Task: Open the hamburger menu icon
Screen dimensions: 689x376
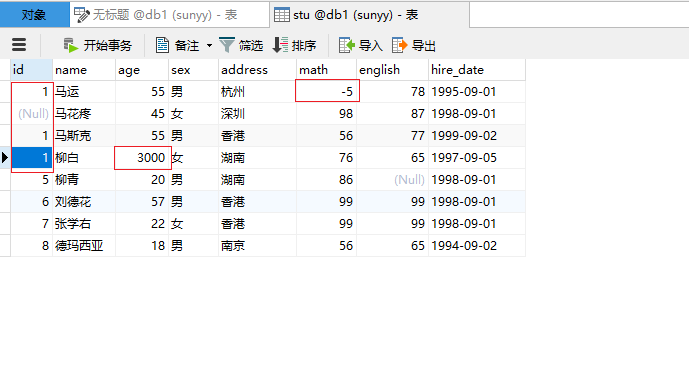Action: 19,45
